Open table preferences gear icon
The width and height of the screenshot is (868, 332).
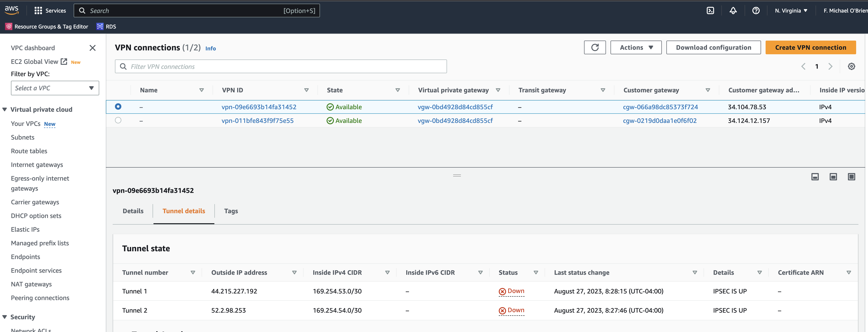point(852,66)
